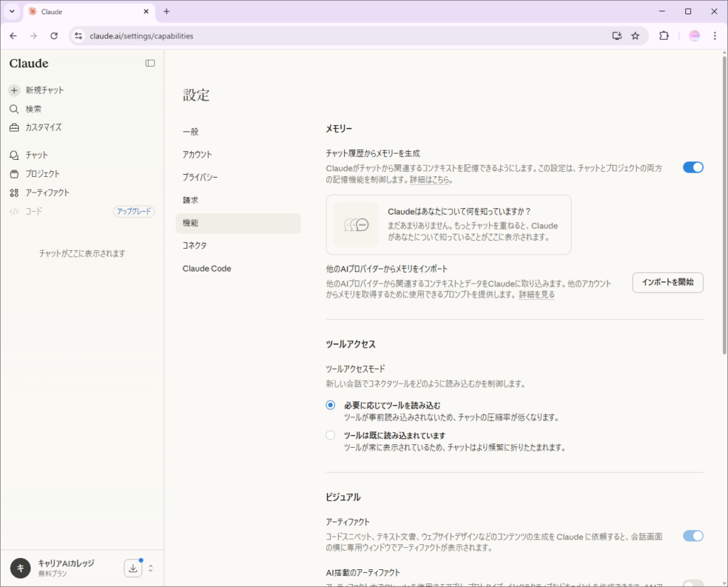This screenshot has width=728, height=587.
Task: Click the インポートを開始 button
Action: (x=667, y=282)
